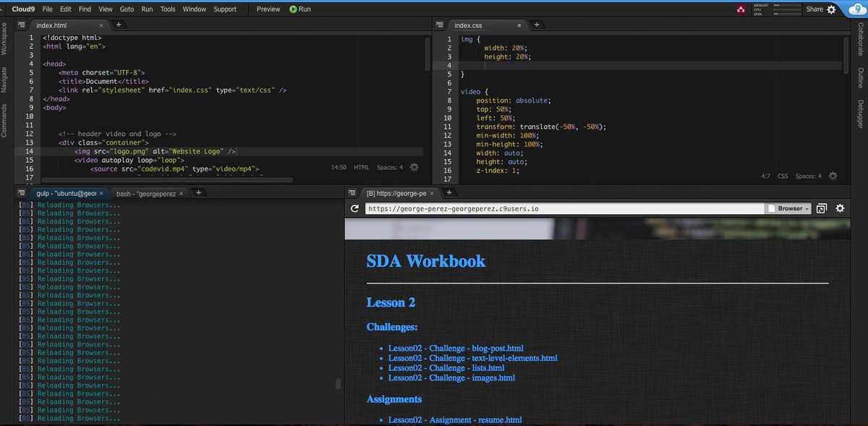This screenshot has height=426, width=868.
Task: Open the Commands side panel
Action: 4,120
